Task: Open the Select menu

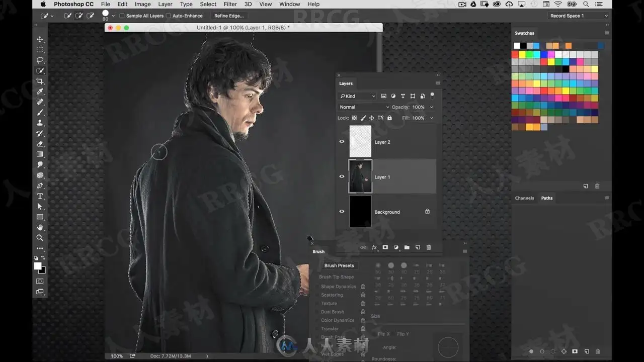Action: 208,4
